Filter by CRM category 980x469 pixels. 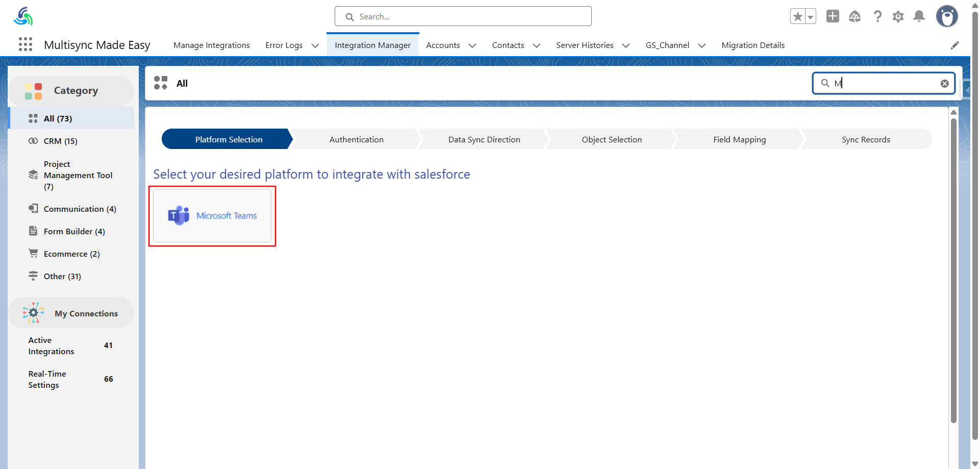coord(60,141)
